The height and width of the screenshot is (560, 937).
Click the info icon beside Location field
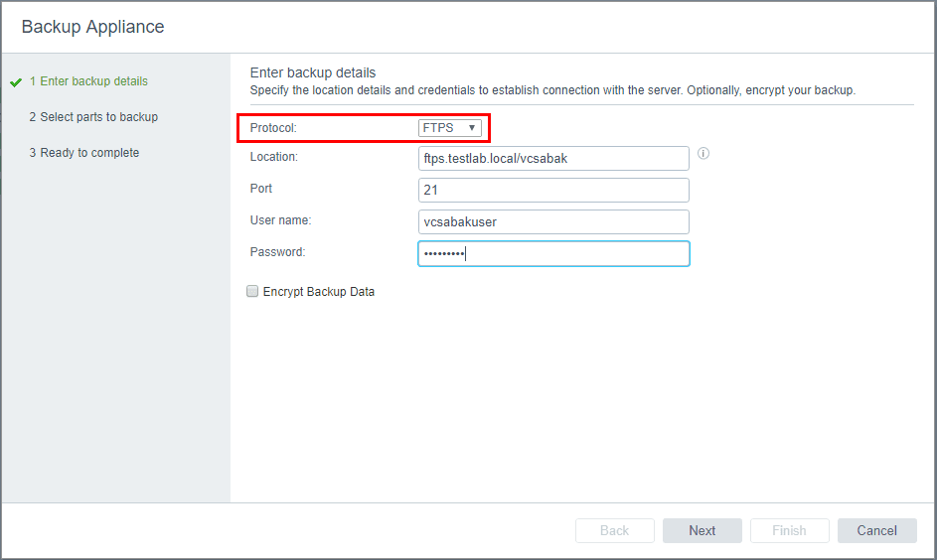[x=703, y=154]
